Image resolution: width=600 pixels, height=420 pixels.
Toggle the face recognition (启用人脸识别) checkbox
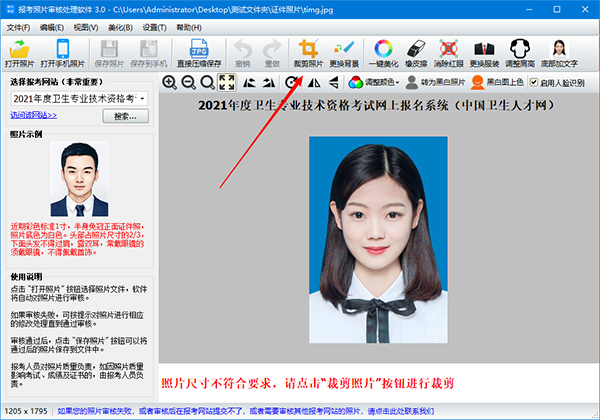click(534, 82)
